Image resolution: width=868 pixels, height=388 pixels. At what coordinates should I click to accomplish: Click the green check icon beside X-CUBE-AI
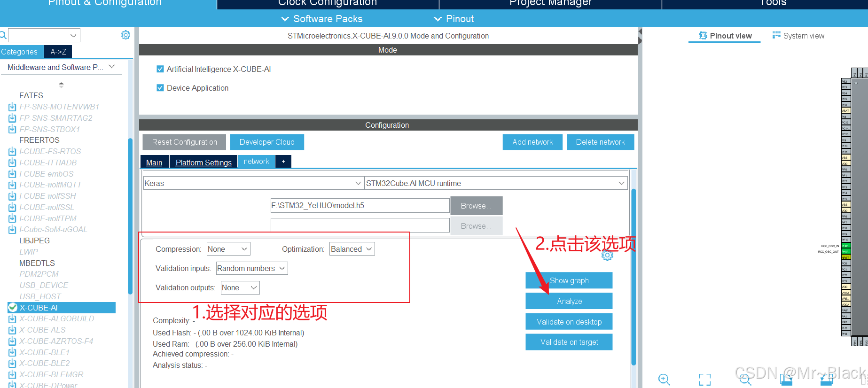coord(13,308)
